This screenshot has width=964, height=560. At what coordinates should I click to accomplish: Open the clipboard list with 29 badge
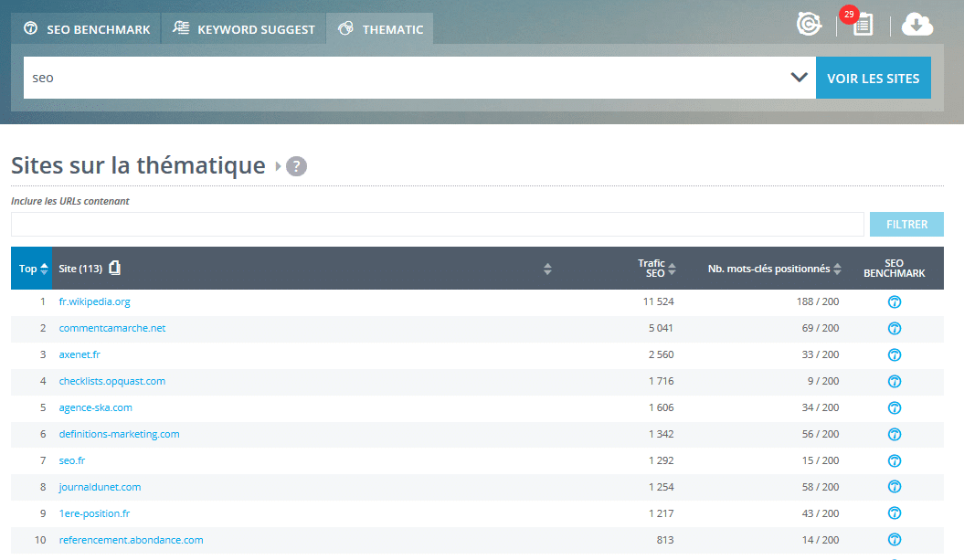pyautogui.click(x=862, y=25)
